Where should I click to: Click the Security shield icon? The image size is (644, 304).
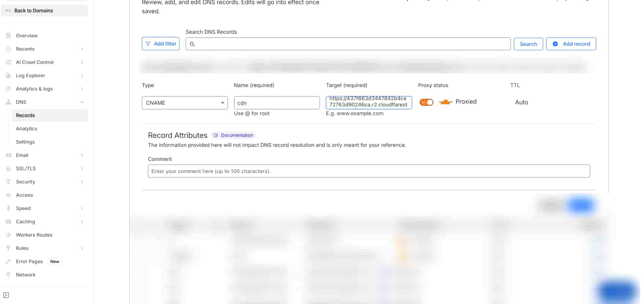(8, 182)
